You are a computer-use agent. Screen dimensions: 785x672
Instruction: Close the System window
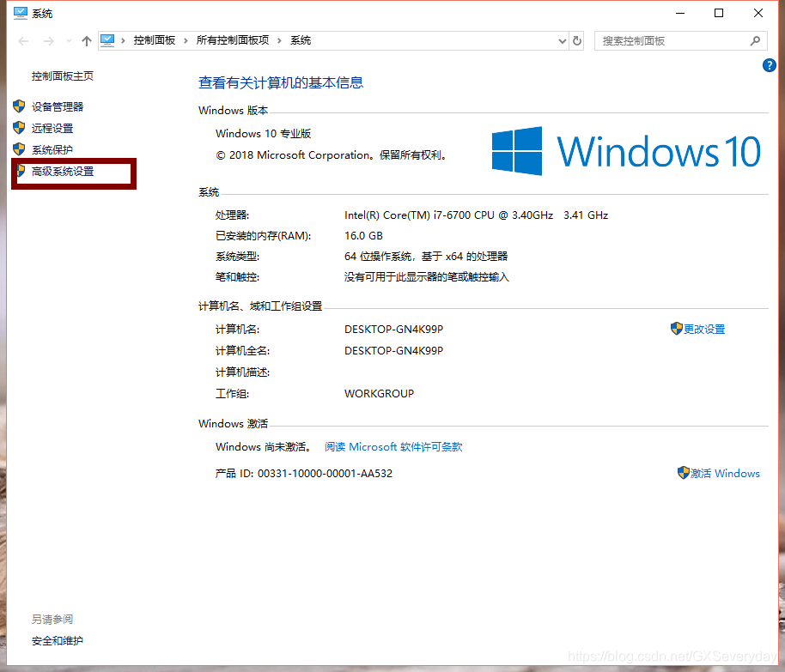pyautogui.click(x=758, y=14)
